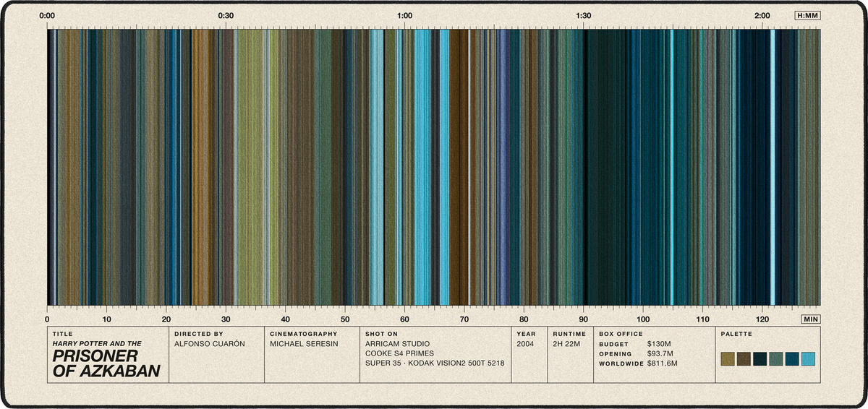Select the "COOKE S4 PRIMES" line

point(400,353)
